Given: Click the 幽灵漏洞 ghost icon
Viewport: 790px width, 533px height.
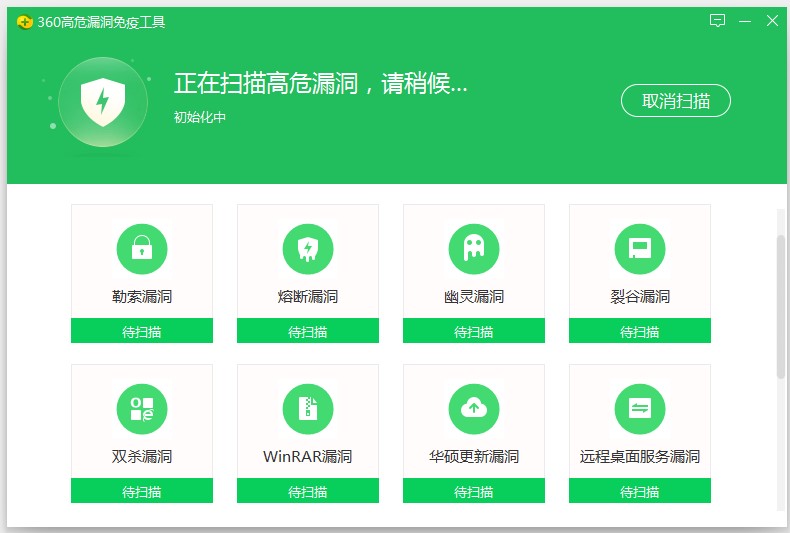Looking at the screenshot, I should click(x=473, y=248).
